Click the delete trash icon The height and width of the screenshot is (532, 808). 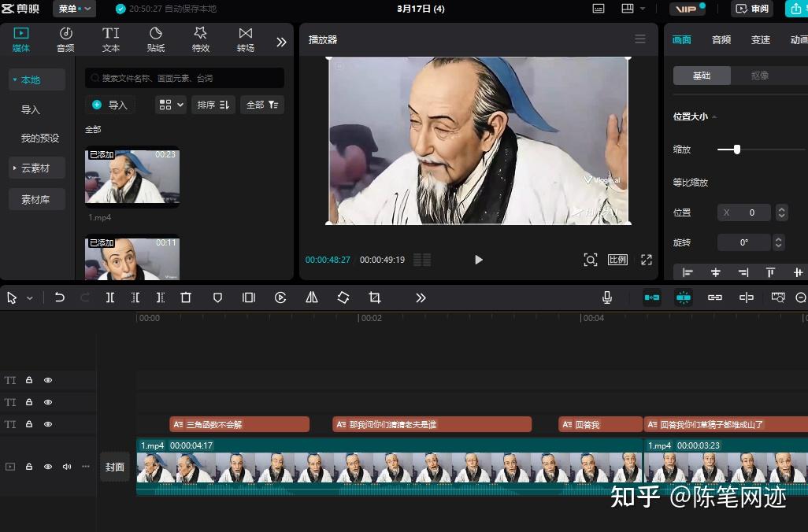tap(186, 297)
